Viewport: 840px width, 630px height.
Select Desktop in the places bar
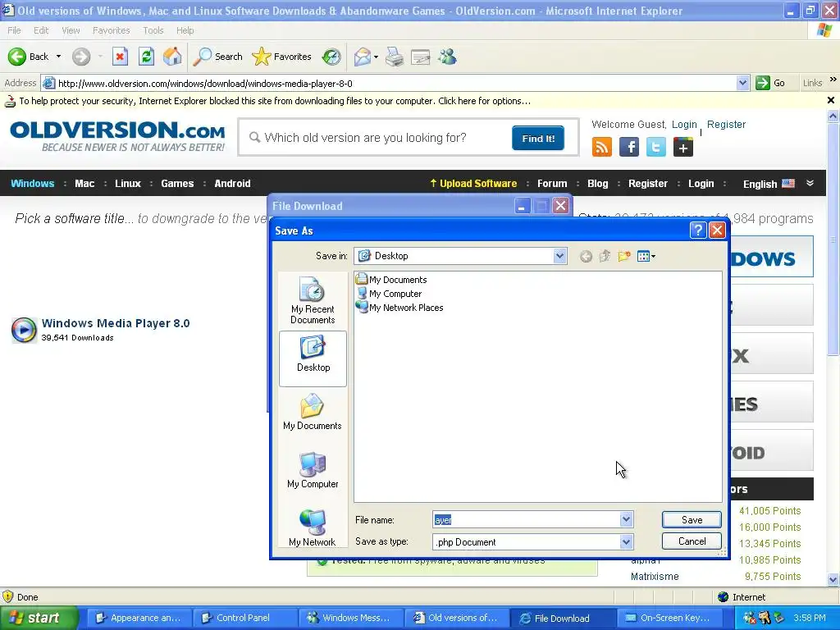313,358
